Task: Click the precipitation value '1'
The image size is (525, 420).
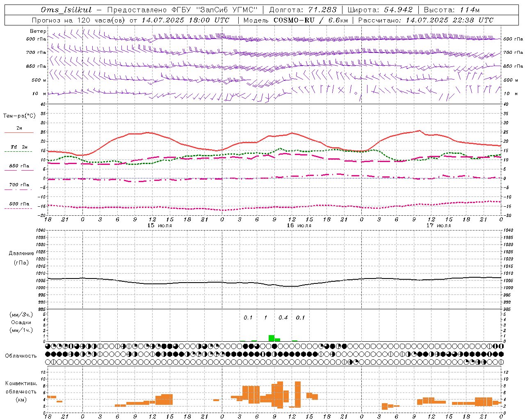Action: 265,317
